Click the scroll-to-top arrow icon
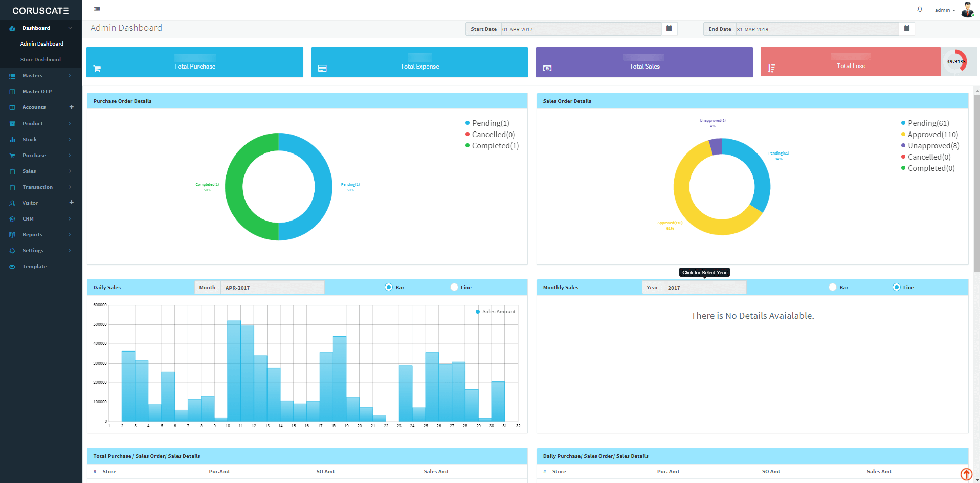 point(966,474)
